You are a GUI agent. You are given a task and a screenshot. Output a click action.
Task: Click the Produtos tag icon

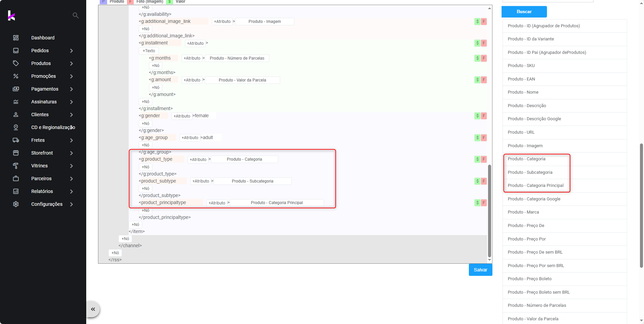click(x=16, y=63)
